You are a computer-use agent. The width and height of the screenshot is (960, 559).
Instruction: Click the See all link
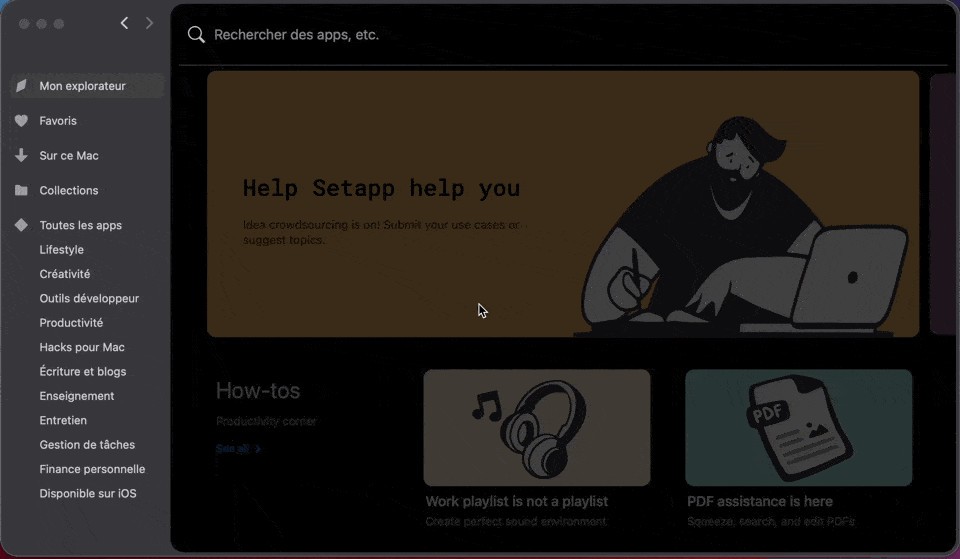238,449
